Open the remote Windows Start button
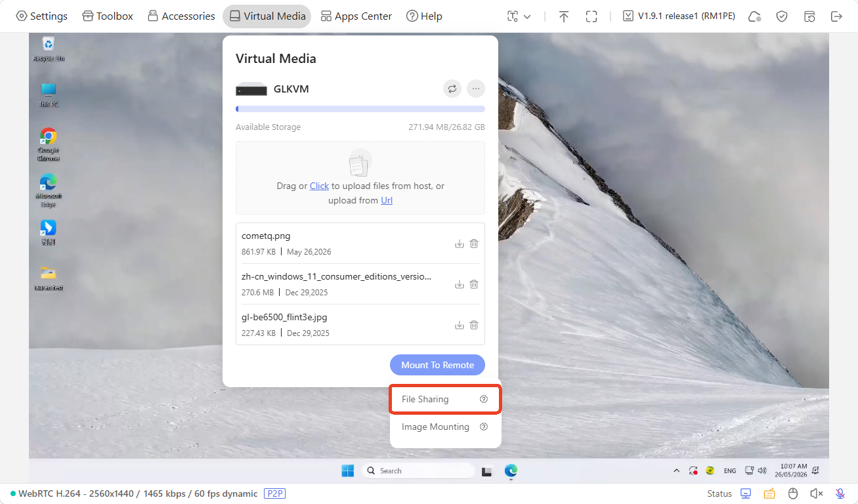 347,471
